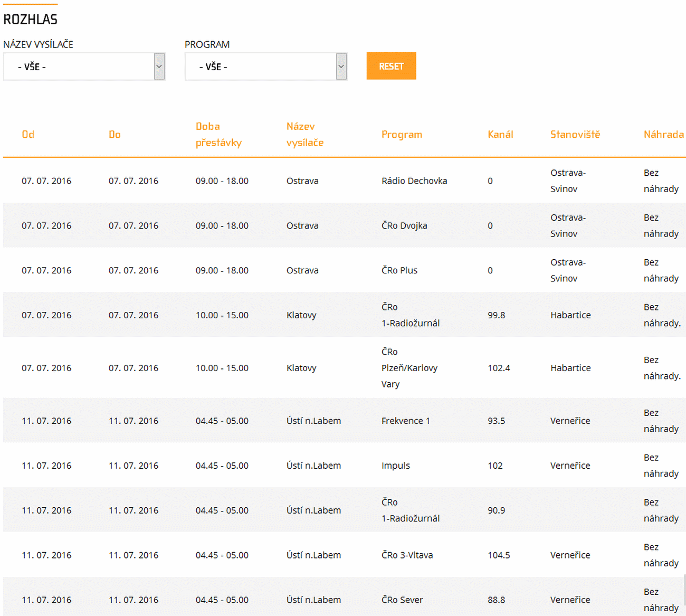The image size is (686, 616).
Task: Click the page vertical scrollbar thumb
Action: click(x=685, y=590)
